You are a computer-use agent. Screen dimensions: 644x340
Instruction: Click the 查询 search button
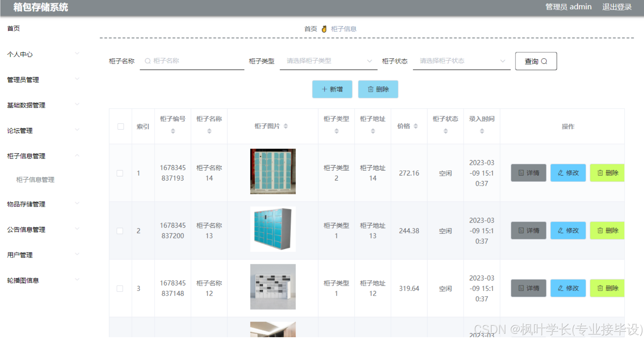(x=536, y=61)
